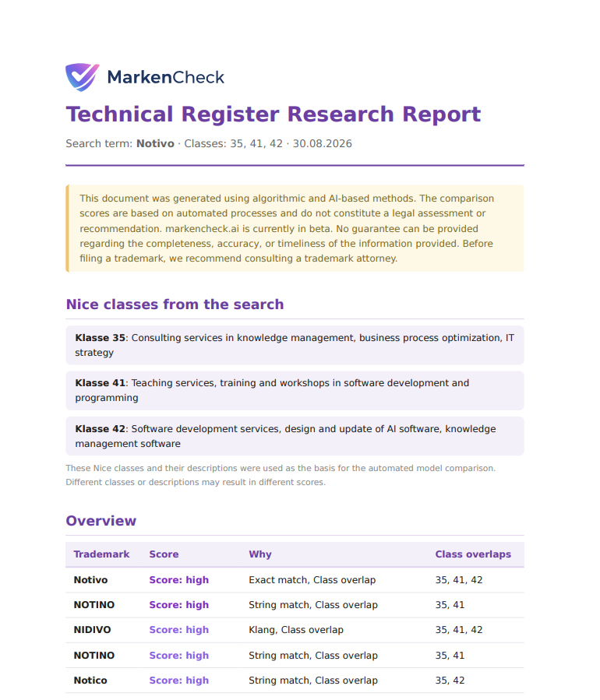Click '35, 41, 42' in the Notivo row

pos(459,580)
